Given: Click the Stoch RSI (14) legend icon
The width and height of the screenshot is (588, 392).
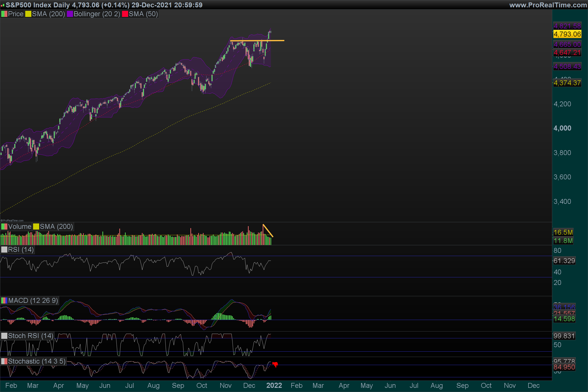Looking at the screenshot, I should pos(4,336).
